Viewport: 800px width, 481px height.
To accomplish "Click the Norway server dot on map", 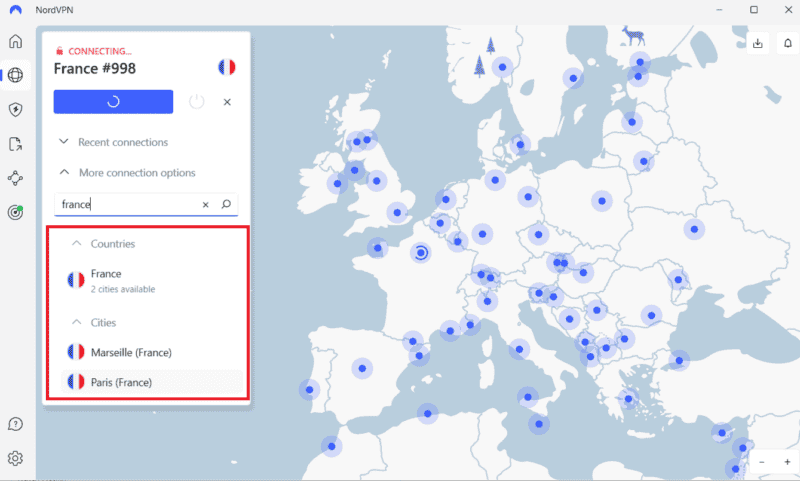I will tap(503, 67).
